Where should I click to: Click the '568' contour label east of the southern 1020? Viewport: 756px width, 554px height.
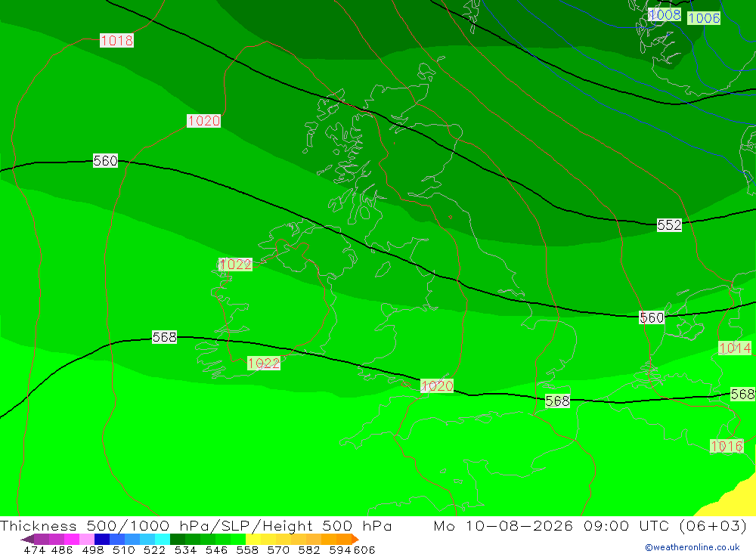pyautogui.click(x=557, y=401)
